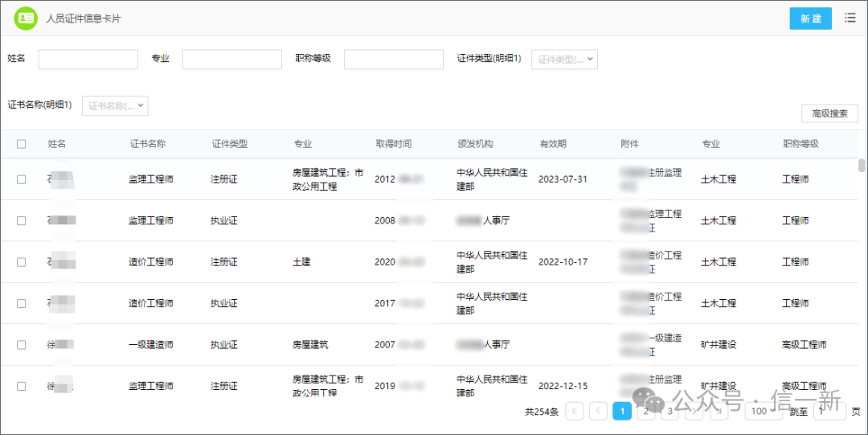Viewport: 868px width, 435px height.
Task: Focus the 姓名 search field
Action: tap(88, 60)
